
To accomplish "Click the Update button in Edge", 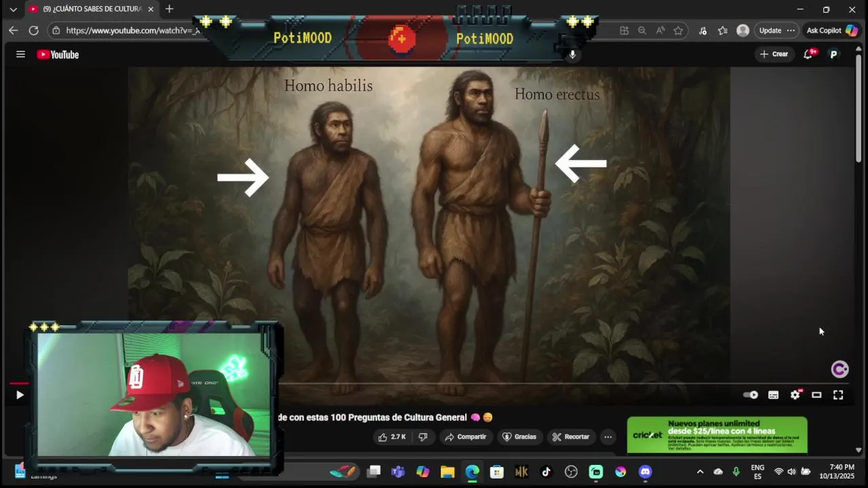I will pyautogui.click(x=770, y=30).
